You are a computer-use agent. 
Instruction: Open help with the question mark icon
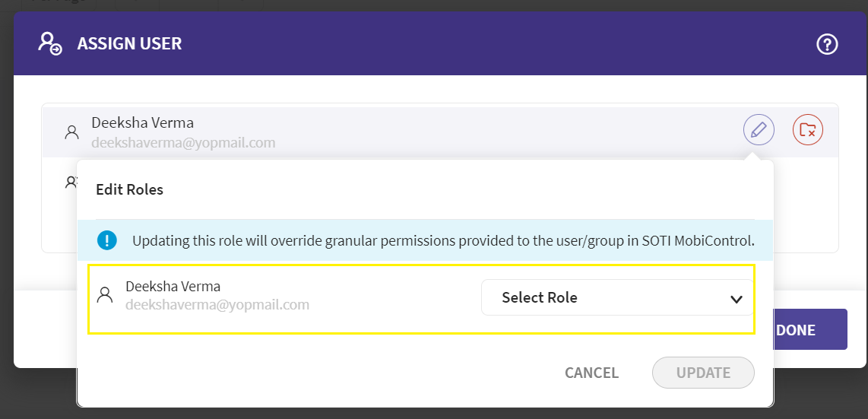click(827, 44)
